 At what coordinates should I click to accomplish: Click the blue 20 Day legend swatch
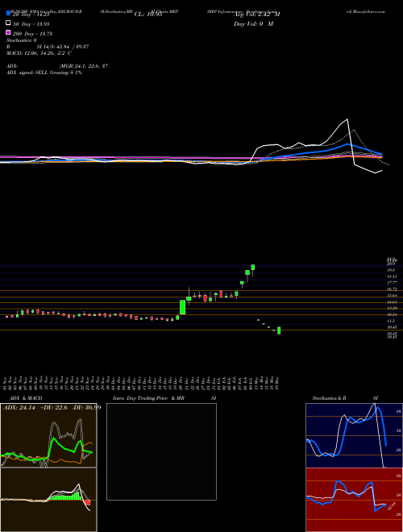coord(8,14)
